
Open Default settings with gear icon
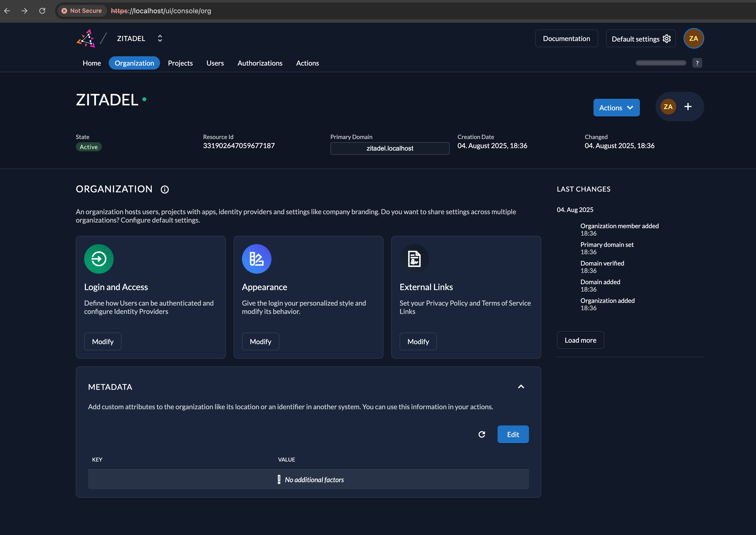pos(641,39)
